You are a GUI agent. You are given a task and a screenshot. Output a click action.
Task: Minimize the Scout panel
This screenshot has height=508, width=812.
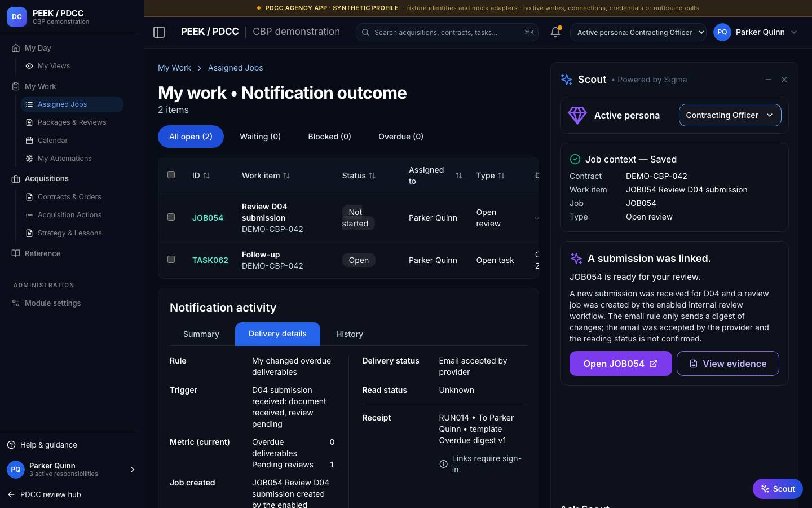coord(768,80)
